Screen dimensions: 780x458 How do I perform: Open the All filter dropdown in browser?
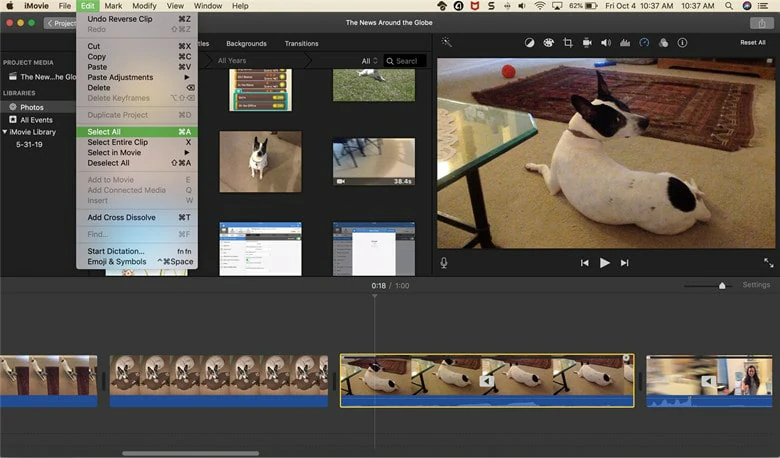coord(369,61)
